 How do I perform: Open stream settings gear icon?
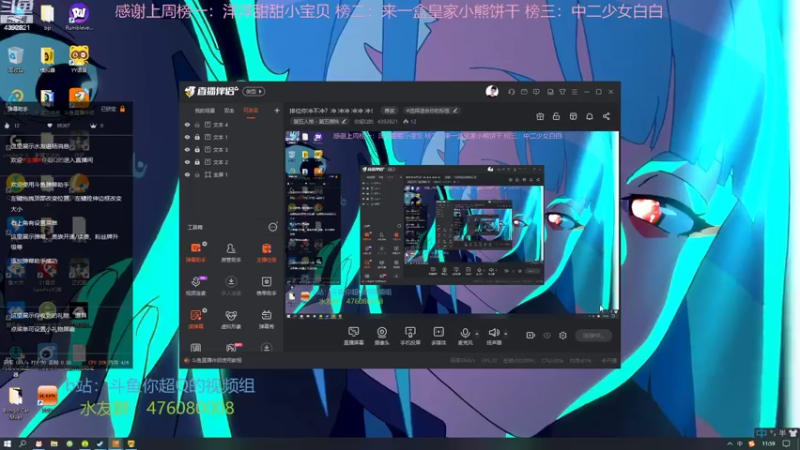point(563,335)
